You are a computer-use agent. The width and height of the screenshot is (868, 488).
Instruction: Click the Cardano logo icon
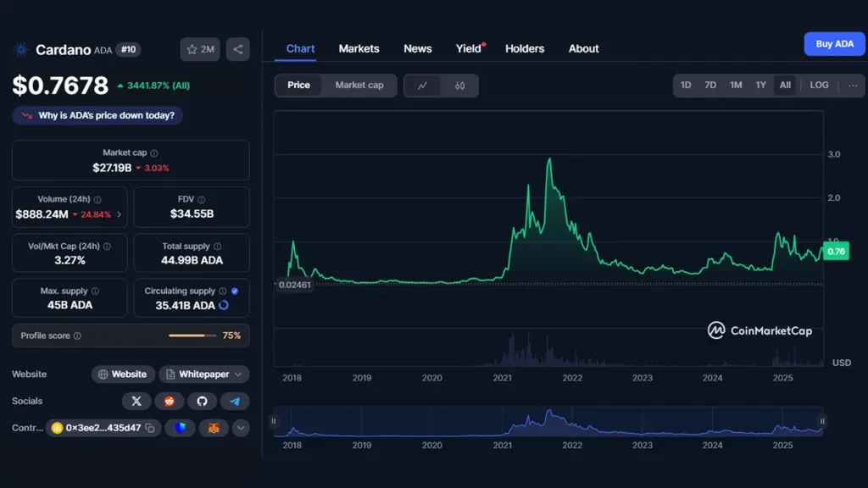click(x=21, y=50)
